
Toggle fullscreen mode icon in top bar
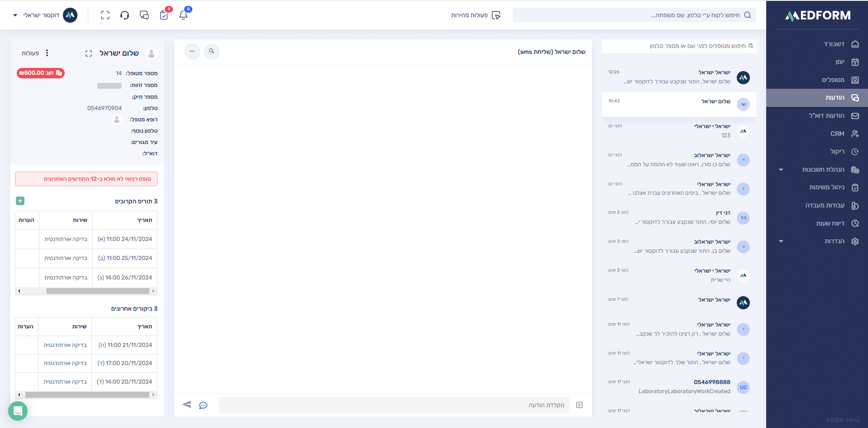pos(105,15)
